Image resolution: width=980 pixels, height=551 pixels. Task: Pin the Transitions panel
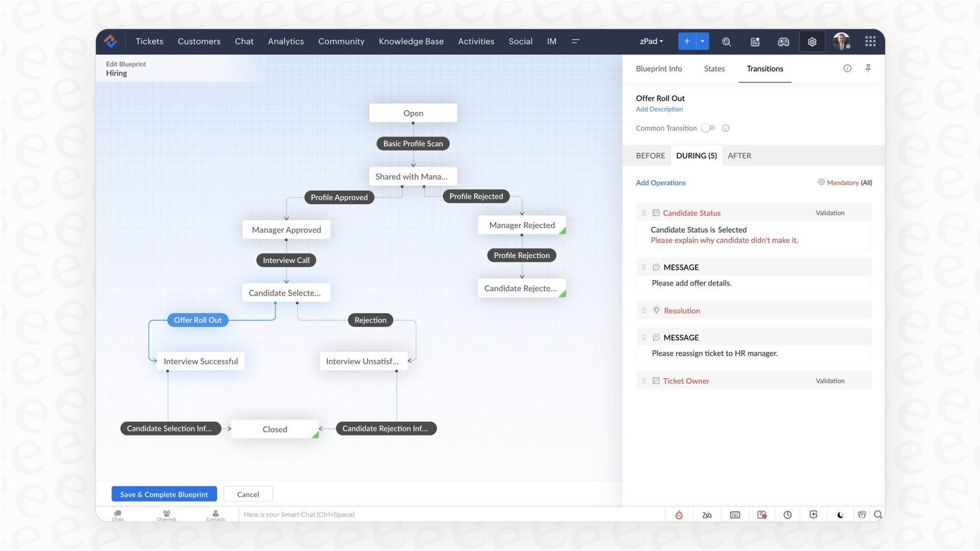tap(869, 68)
